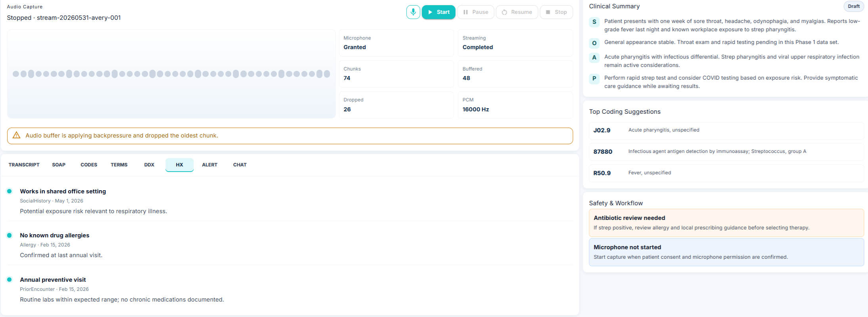868x317 pixels.
Task: Click the Dropped 26 stat card
Action: (x=396, y=105)
